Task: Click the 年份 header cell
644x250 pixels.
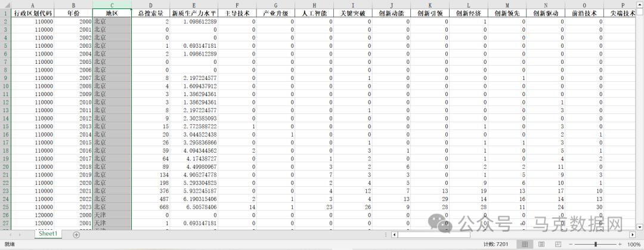Action: [x=73, y=13]
